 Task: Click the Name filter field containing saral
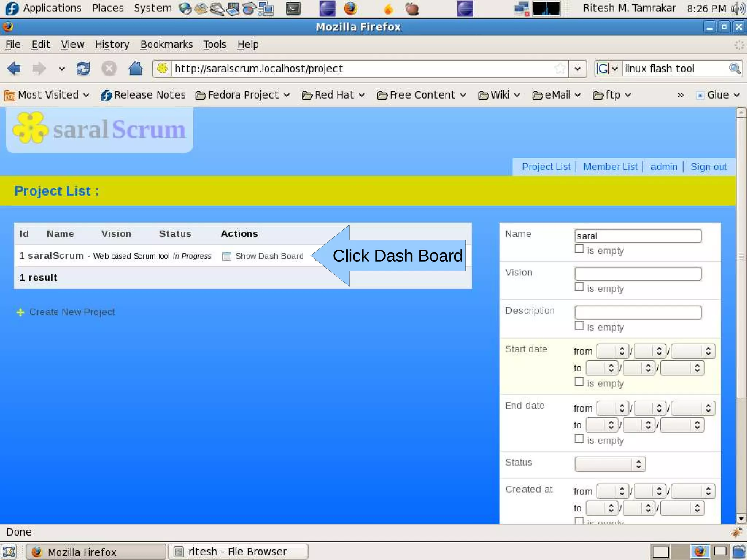pos(638,236)
